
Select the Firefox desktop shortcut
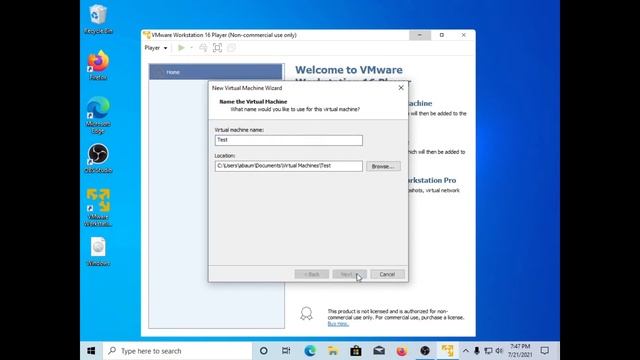coord(98,65)
